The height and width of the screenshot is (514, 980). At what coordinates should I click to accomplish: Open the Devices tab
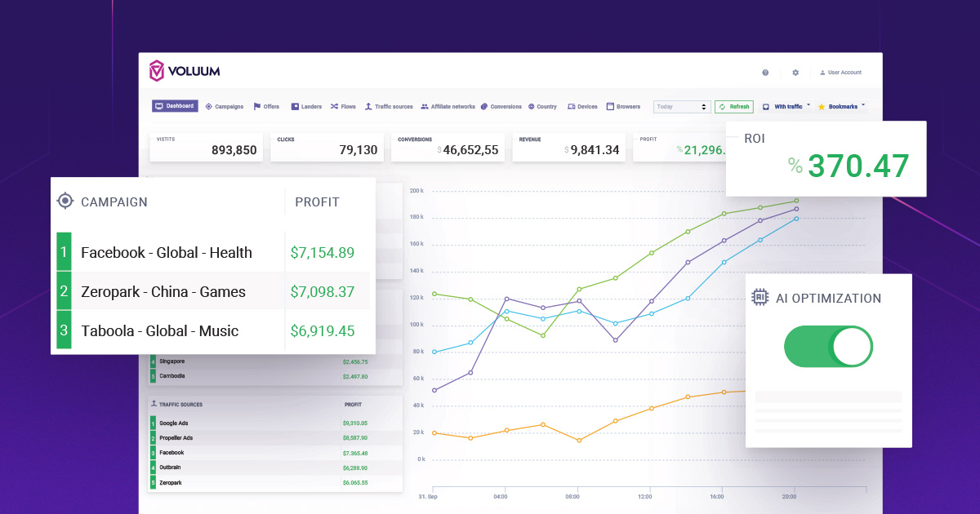click(x=582, y=107)
